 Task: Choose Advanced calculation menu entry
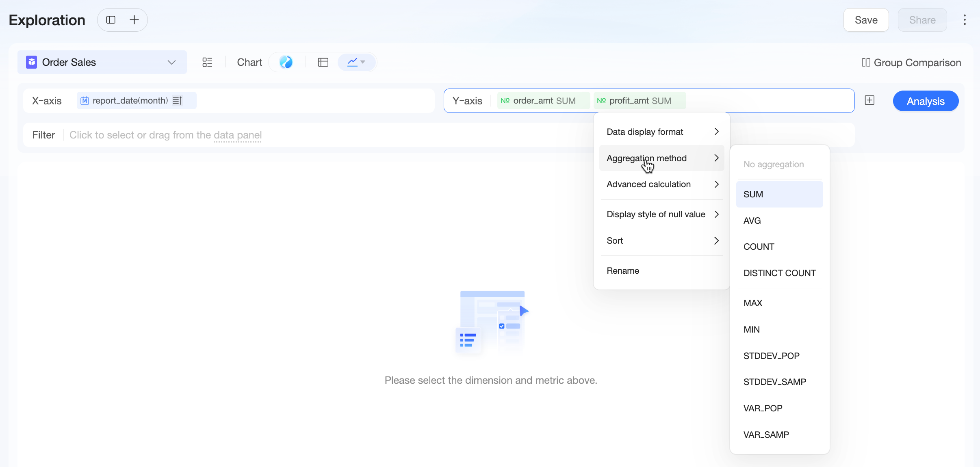tap(662, 184)
